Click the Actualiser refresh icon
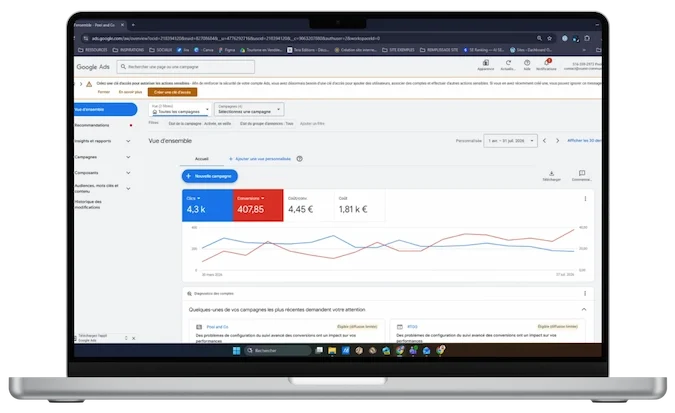 [508, 63]
